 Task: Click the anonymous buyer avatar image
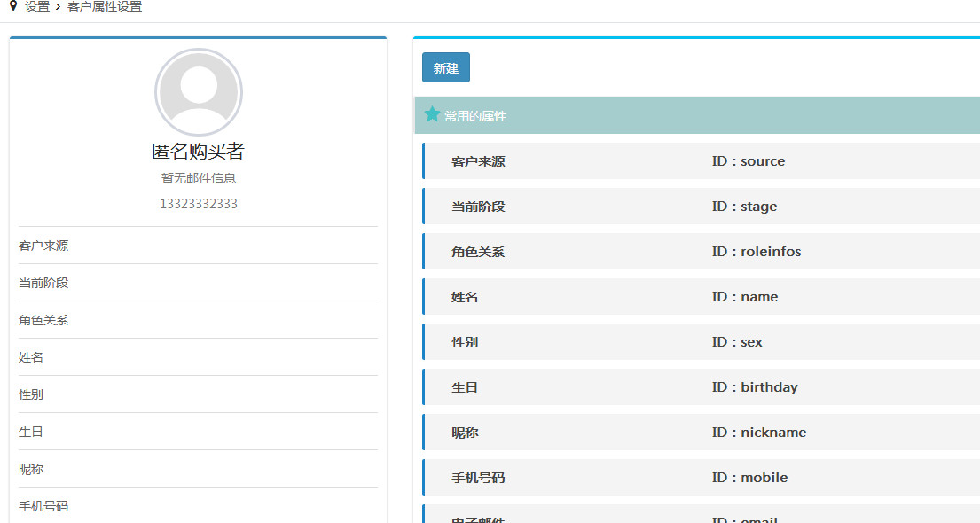click(199, 92)
